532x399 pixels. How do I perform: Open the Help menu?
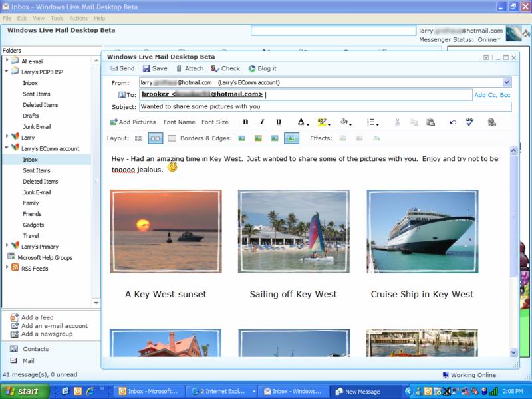[99, 19]
